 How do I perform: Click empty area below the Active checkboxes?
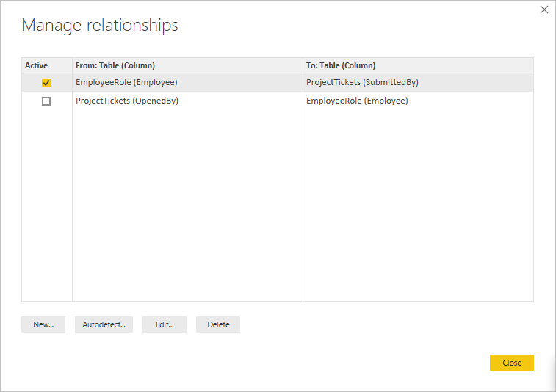[x=47, y=206]
